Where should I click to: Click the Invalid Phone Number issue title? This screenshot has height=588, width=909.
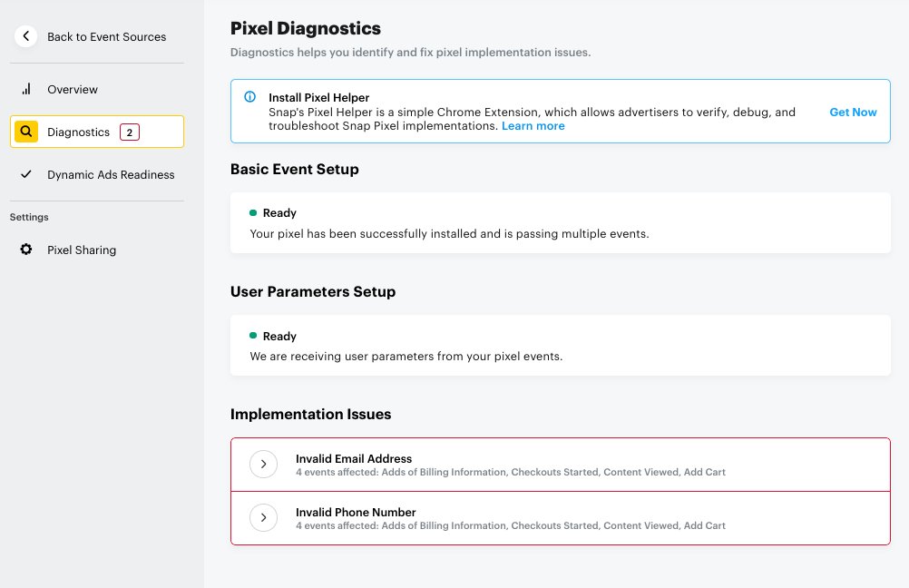356,512
